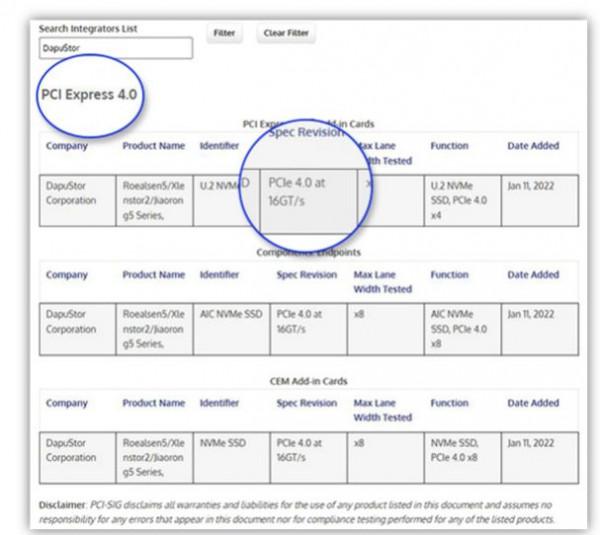Select the U.2 NVMe SSD, PCIe 4.0 x4 function cell
This screenshot has height=535, width=600.
(459, 199)
